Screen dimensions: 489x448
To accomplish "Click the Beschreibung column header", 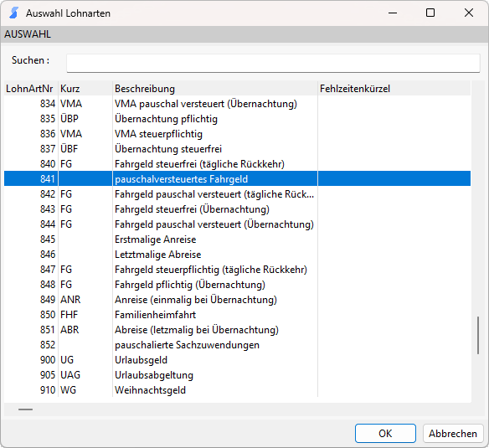I will coord(215,89).
